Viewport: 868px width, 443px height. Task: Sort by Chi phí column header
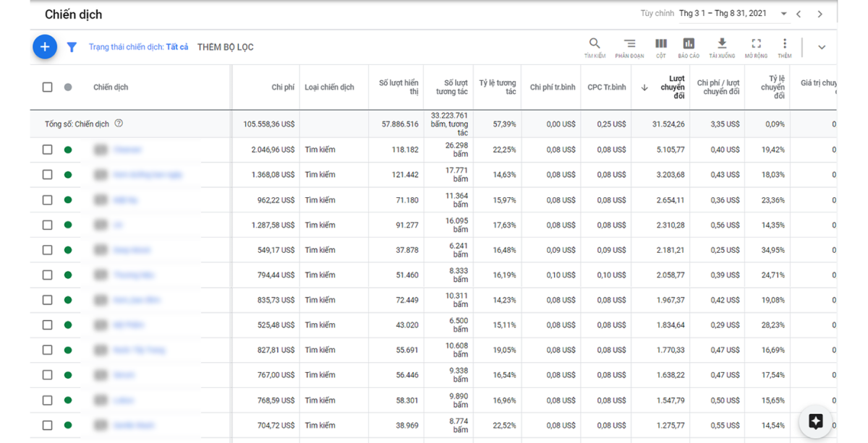[283, 87]
